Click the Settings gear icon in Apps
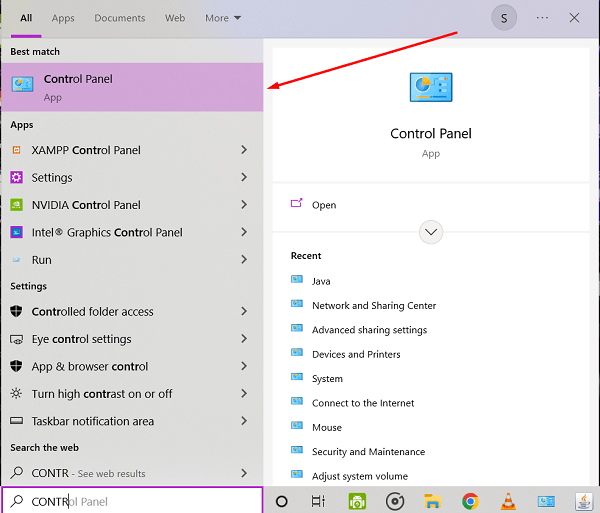This screenshot has height=513, width=600. tap(16, 178)
